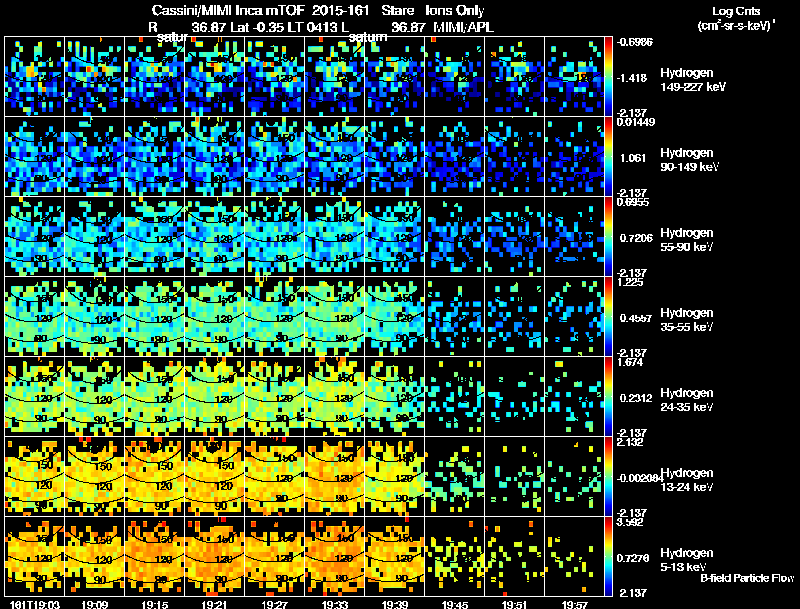Select the 'Hydrogen 149-227 keV' row label
Viewport: 800px width, 609px height.
click(692, 80)
